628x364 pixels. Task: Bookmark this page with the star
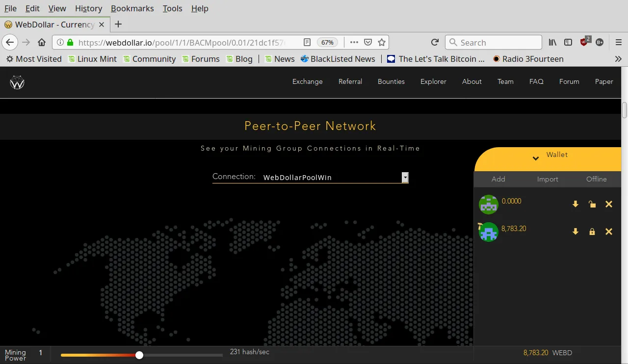pos(382,42)
